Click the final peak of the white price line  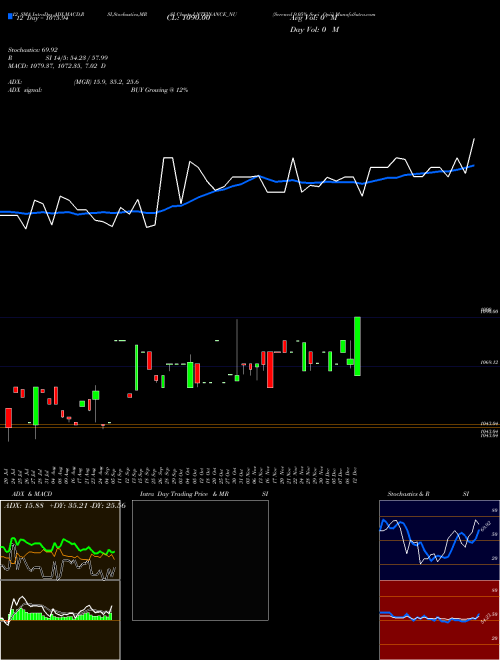point(474,139)
